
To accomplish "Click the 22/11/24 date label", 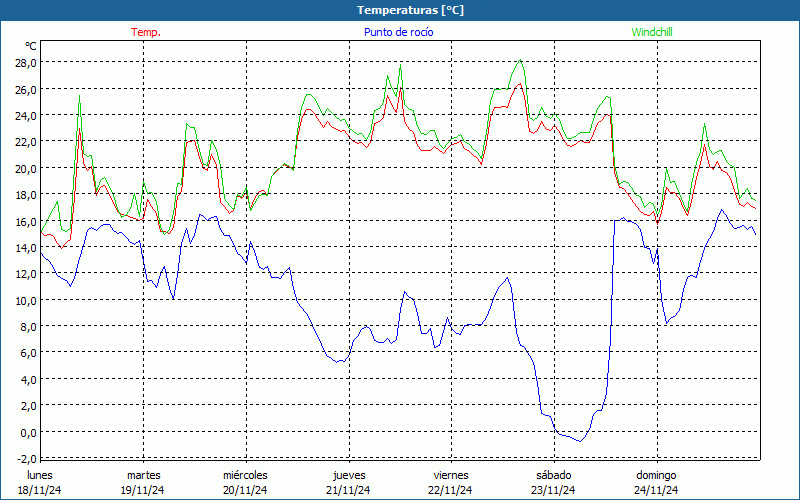I will (x=451, y=490).
